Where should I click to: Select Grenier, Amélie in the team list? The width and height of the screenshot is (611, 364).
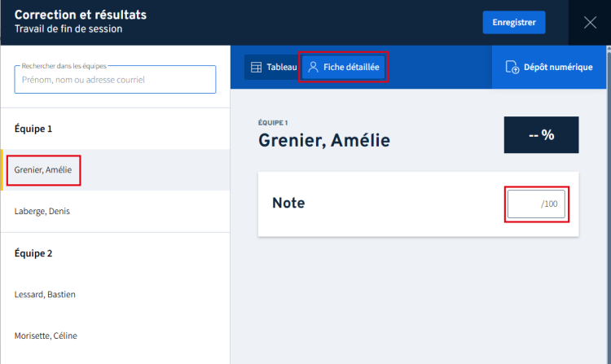[43, 170]
